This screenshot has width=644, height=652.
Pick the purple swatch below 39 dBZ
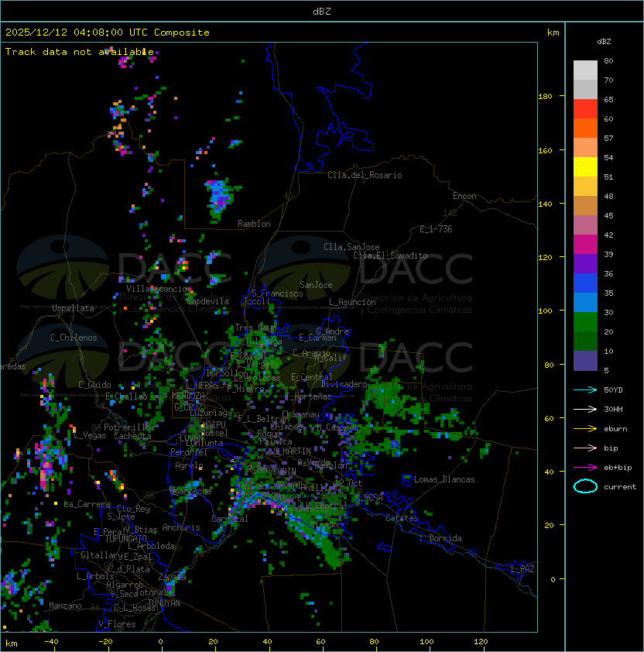[x=585, y=263]
